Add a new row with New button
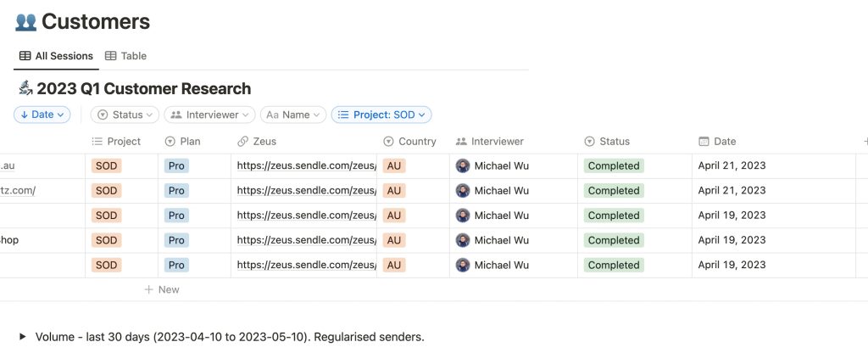The image size is (868, 353). click(162, 289)
